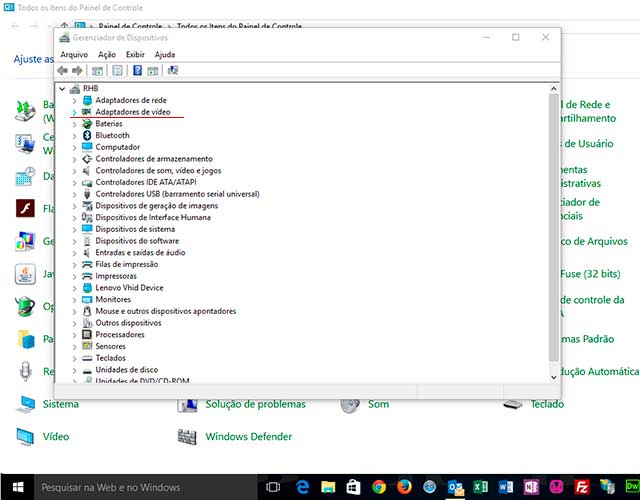Click the taskbar search box
The height and width of the screenshot is (500, 640).
point(130,487)
